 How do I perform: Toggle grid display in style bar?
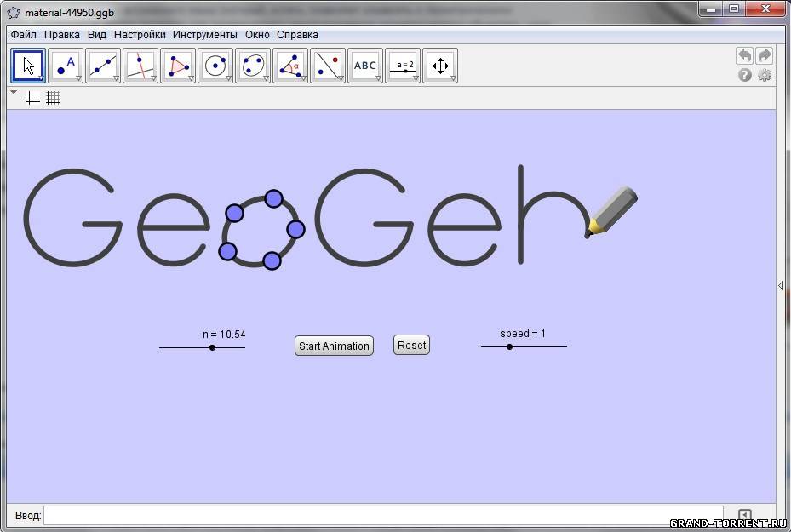click(53, 98)
